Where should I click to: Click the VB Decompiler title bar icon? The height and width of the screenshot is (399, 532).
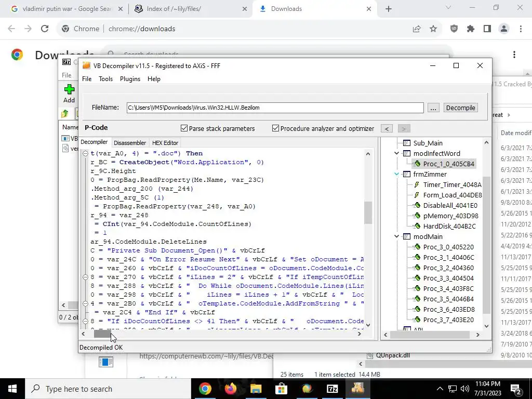pos(87,65)
